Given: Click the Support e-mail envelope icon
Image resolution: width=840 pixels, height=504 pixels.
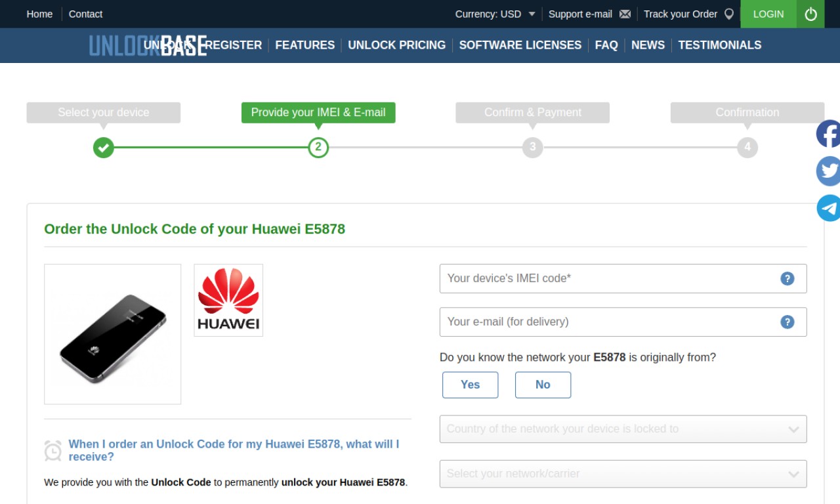Looking at the screenshot, I should 625,14.
